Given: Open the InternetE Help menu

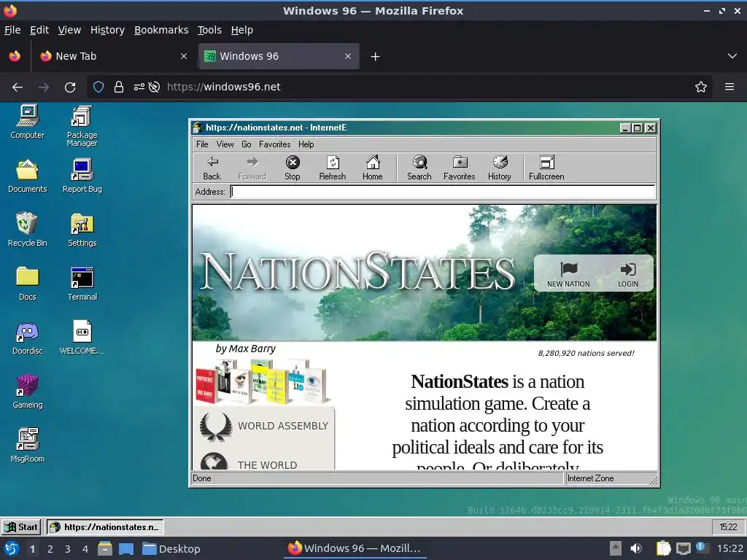Looking at the screenshot, I should click(x=306, y=144).
